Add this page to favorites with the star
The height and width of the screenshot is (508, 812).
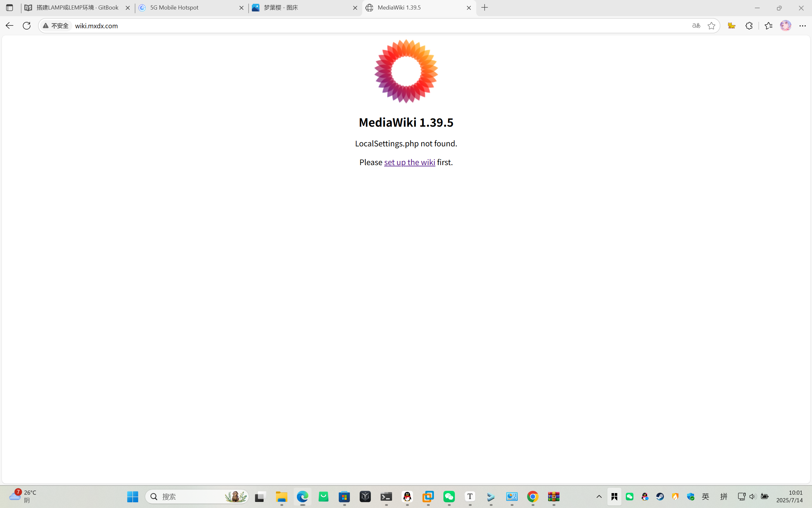point(711,26)
